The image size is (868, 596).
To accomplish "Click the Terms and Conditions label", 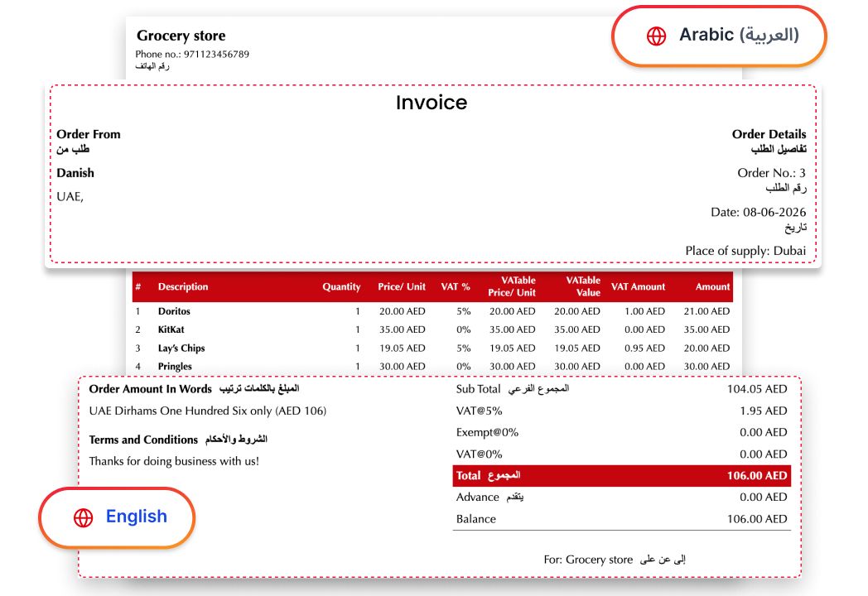I will tap(143, 440).
